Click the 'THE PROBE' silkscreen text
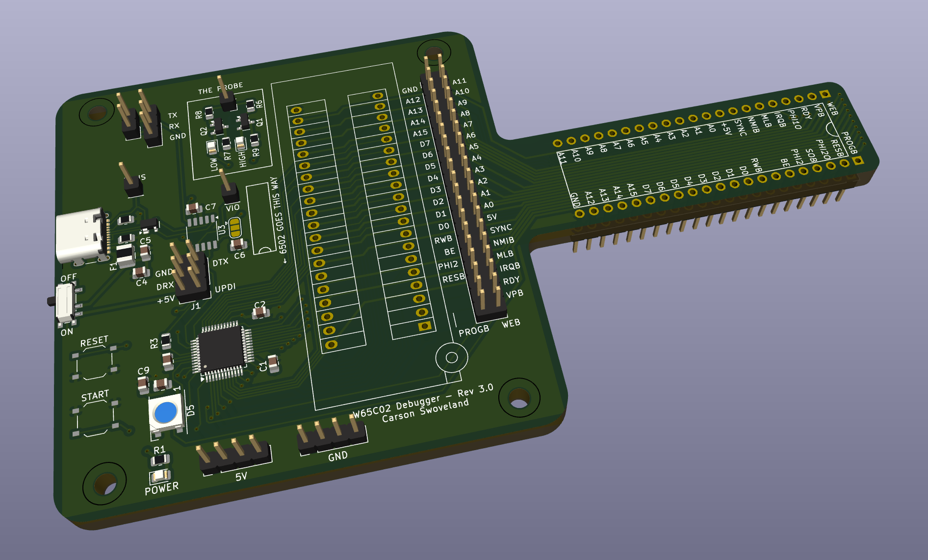 (220, 88)
